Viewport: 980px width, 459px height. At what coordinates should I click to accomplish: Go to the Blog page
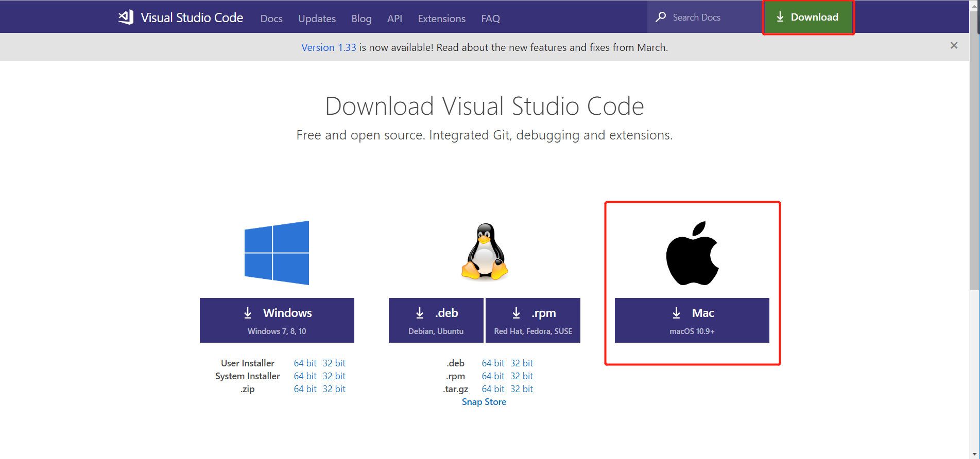[x=362, y=19]
